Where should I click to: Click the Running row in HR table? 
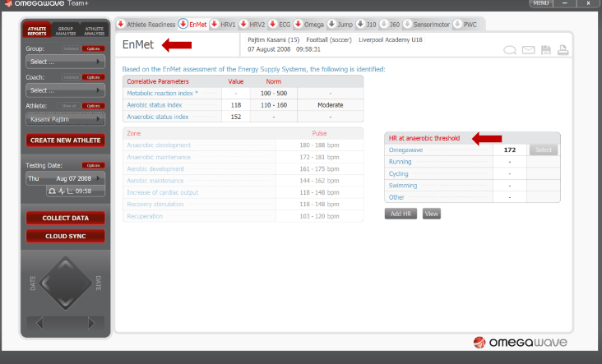472,162
